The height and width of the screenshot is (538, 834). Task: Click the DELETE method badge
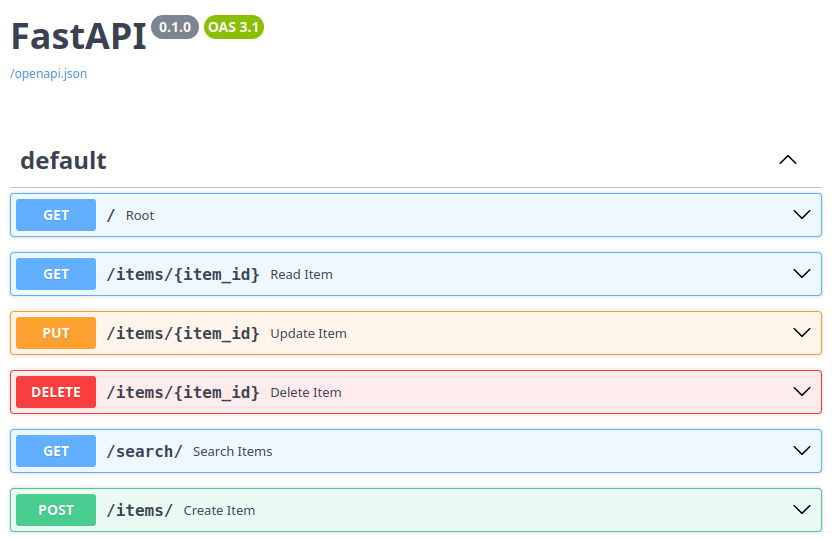(56, 392)
